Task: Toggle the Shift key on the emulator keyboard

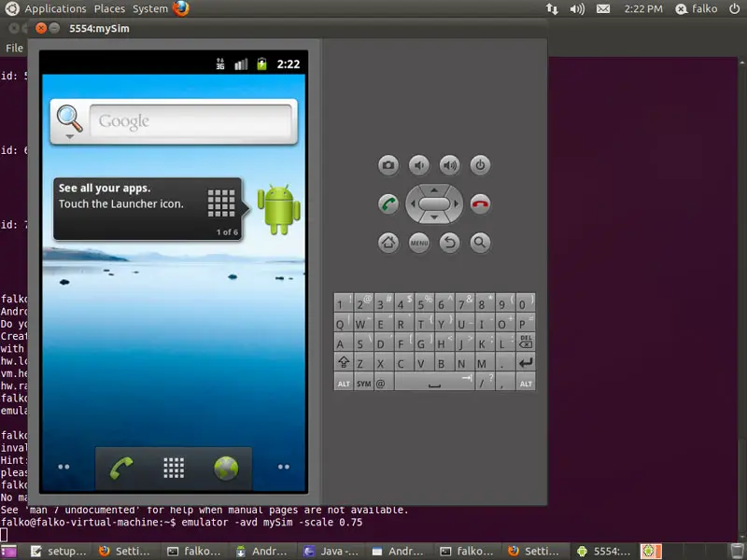Action: [x=344, y=362]
